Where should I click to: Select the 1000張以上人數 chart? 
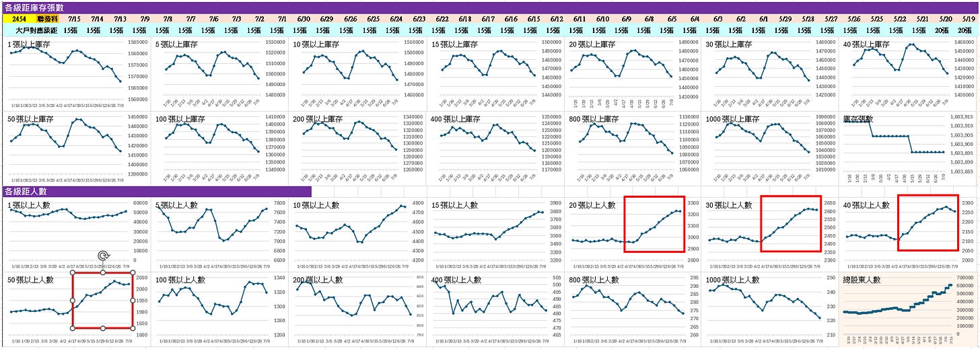point(770,308)
